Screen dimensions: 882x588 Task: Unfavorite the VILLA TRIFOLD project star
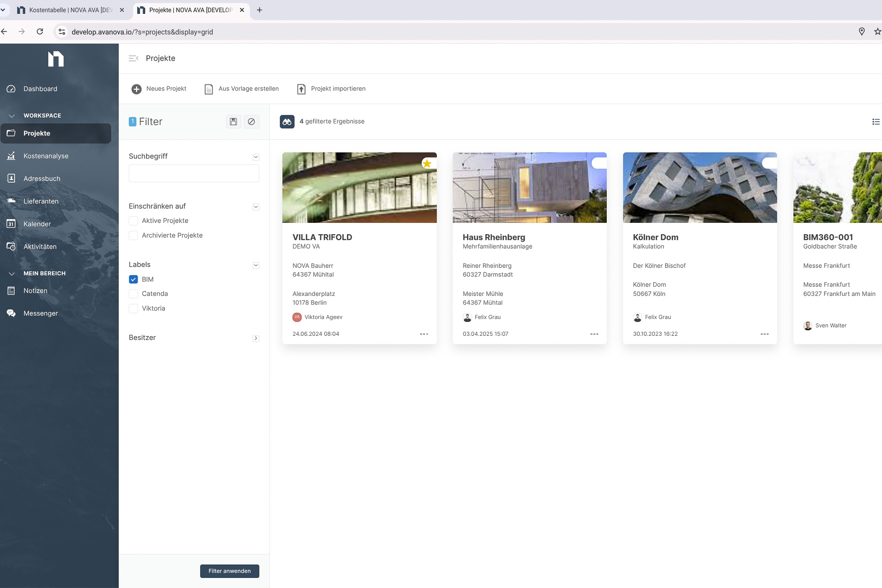427,164
